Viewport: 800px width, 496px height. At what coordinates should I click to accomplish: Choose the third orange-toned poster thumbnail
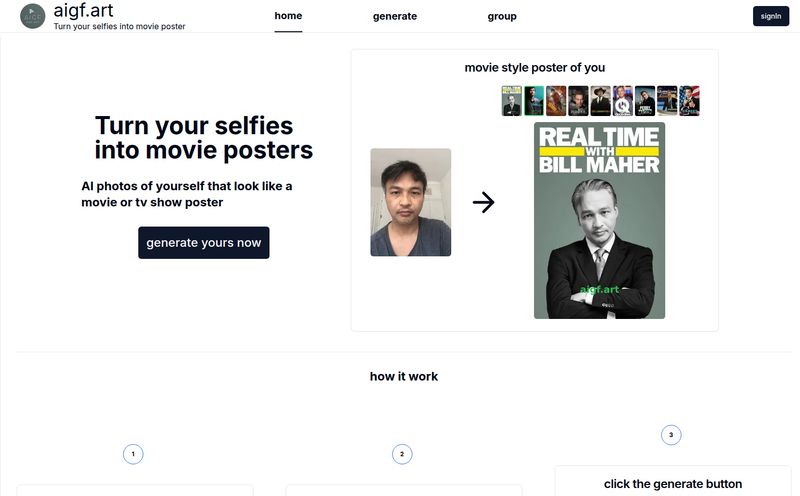tap(556, 101)
